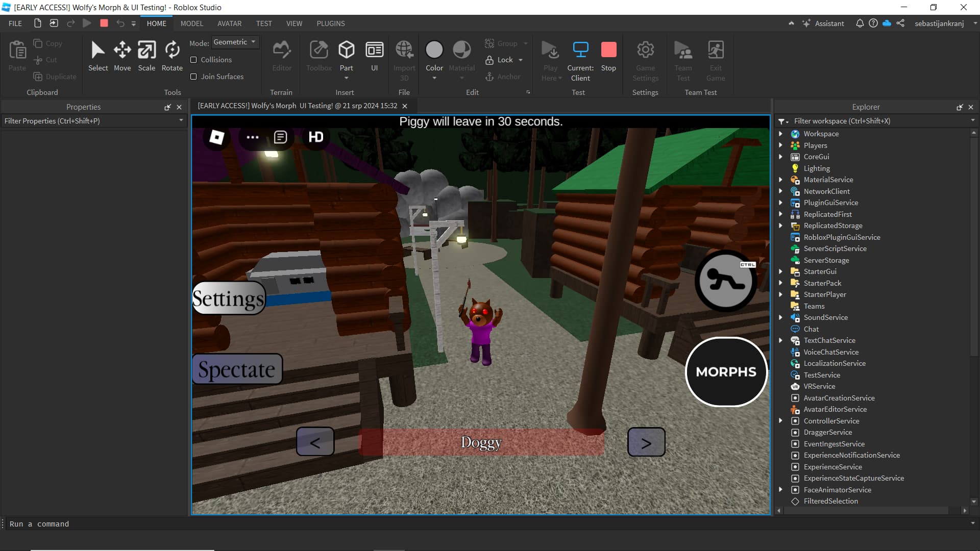Click the Run a command field
The width and height of the screenshot is (980, 551).
[x=102, y=523]
